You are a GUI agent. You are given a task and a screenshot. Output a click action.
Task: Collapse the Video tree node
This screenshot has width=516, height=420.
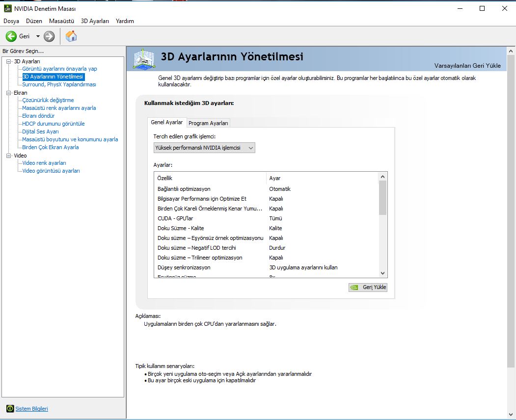point(8,156)
